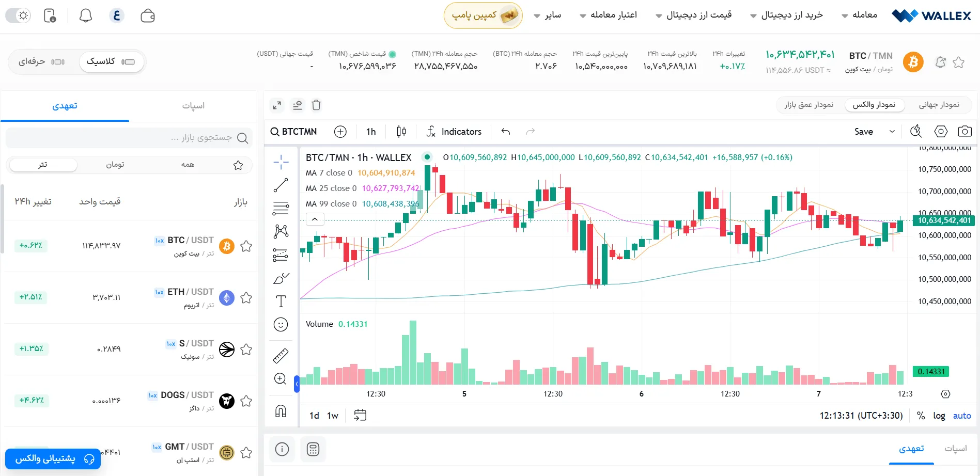980x476 pixels.
Task: Switch to the اسپات market tab
Action: tap(193, 106)
